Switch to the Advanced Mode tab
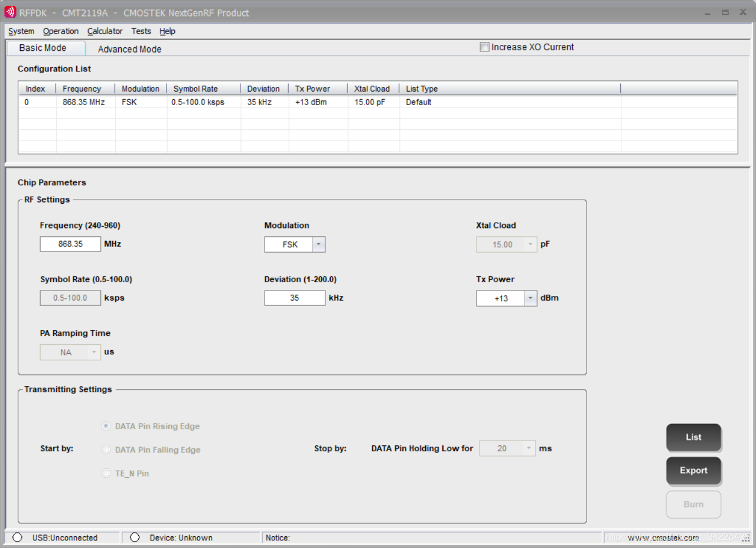The image size is (756, 548). click(129, 49)
